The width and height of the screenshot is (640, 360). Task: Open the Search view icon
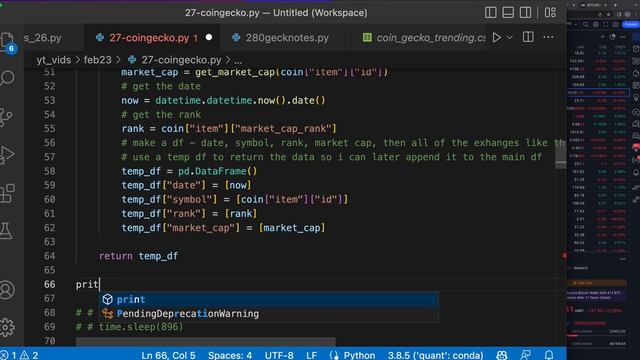[7, 78]
